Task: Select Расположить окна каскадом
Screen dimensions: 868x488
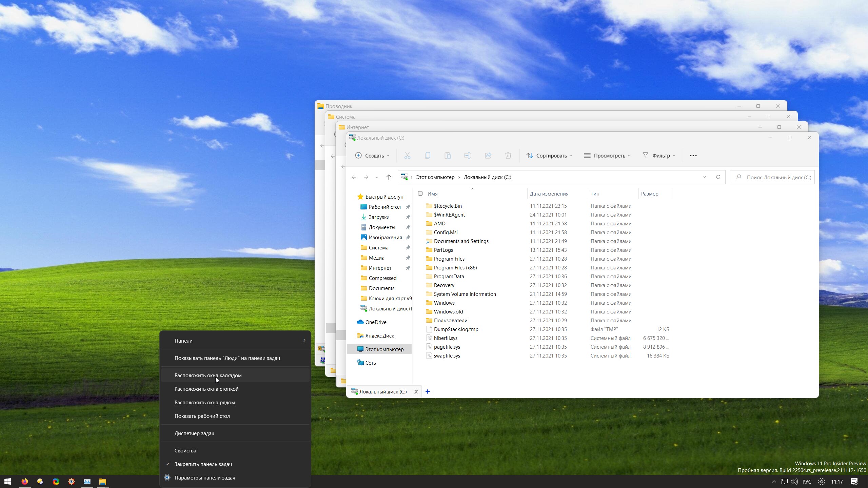Action: click(x=235, y=375)
